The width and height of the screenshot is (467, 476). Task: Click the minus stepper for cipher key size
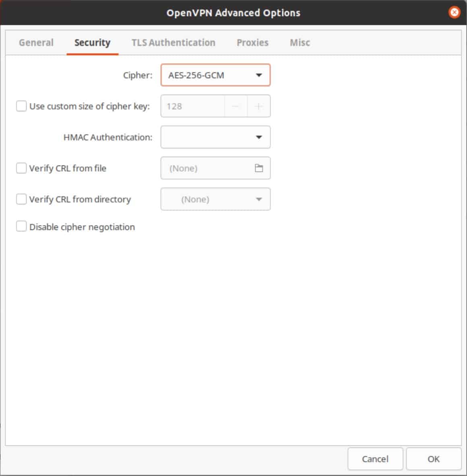[236, 106]
